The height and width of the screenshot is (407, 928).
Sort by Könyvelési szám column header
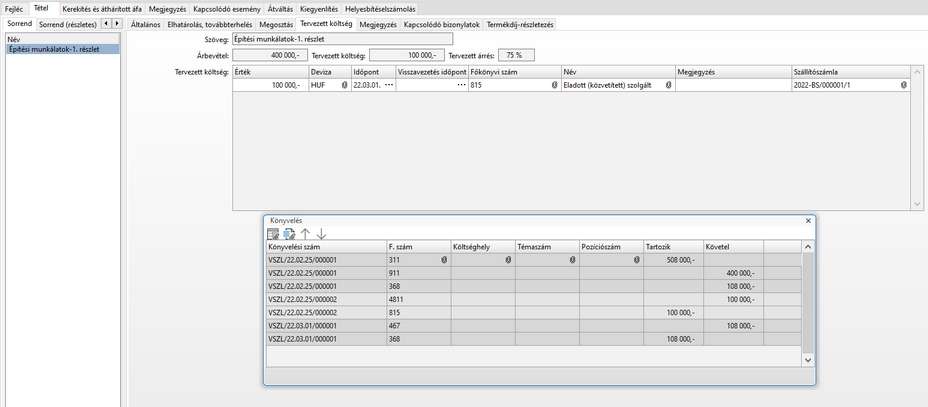[x=325, y=246]
